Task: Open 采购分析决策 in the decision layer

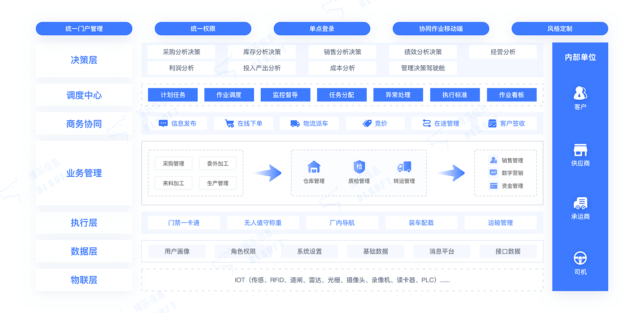Action: 181,52
